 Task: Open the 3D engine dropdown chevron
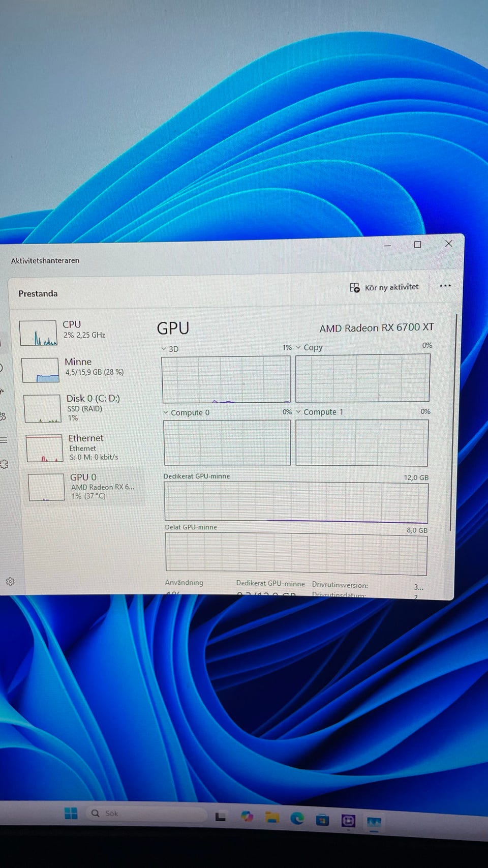tap(164, 349)
